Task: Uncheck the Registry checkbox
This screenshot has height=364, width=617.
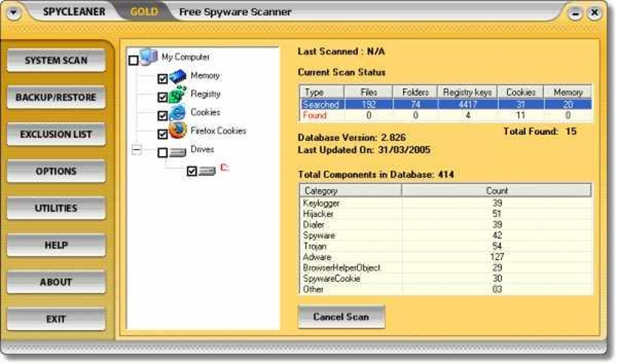Action: pyautogui.click(x=163, y=97)
